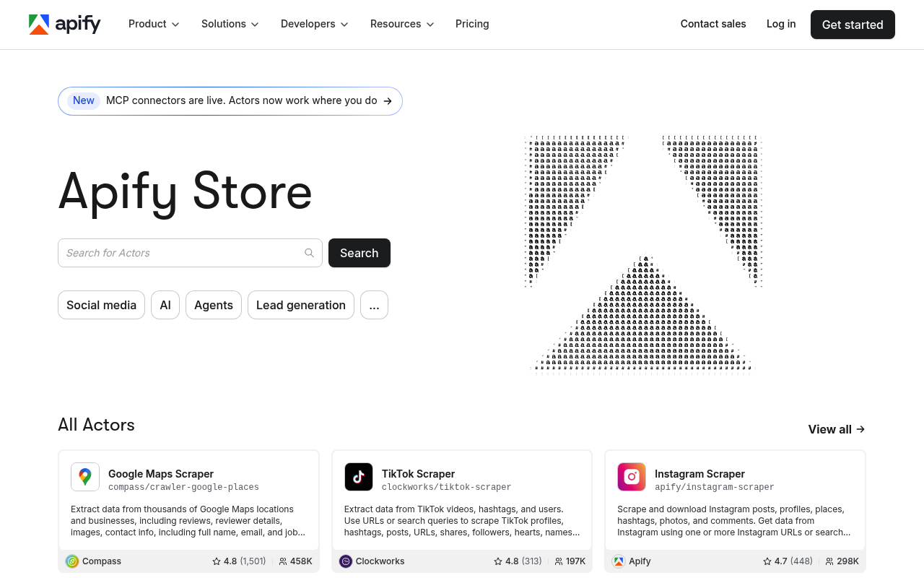Click the Compass author avatar icon
924x578 pixels.
pyautogui.click(x=72, y=561)
